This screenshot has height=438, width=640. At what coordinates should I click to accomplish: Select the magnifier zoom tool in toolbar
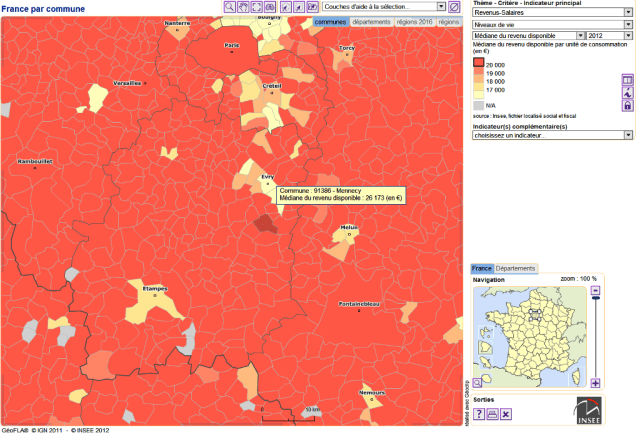pyautogui.click(x=230, y=7)
